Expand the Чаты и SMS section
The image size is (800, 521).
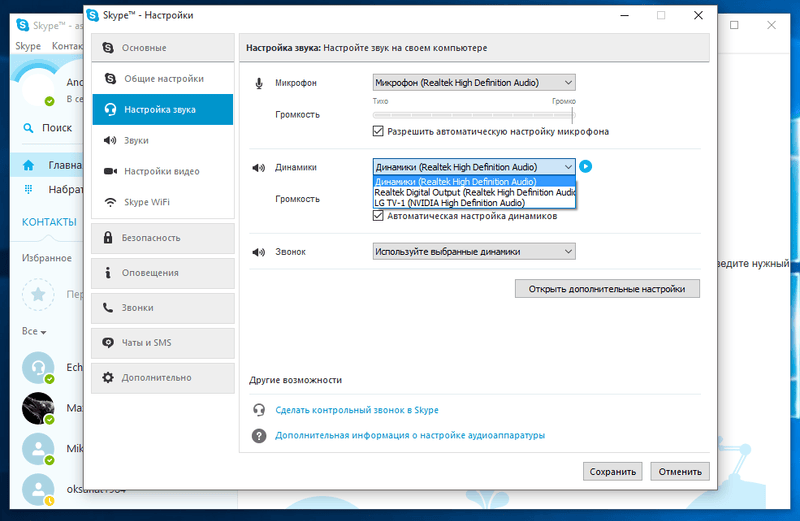[x=163, y=342]
